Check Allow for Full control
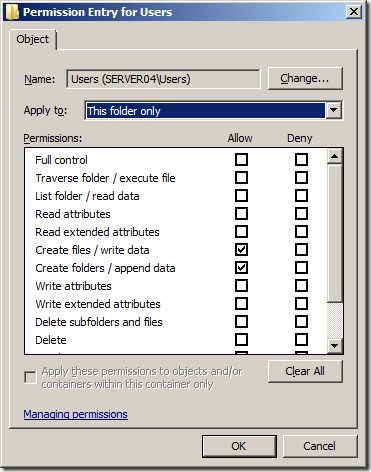The image size is (371, 472). 241,160
